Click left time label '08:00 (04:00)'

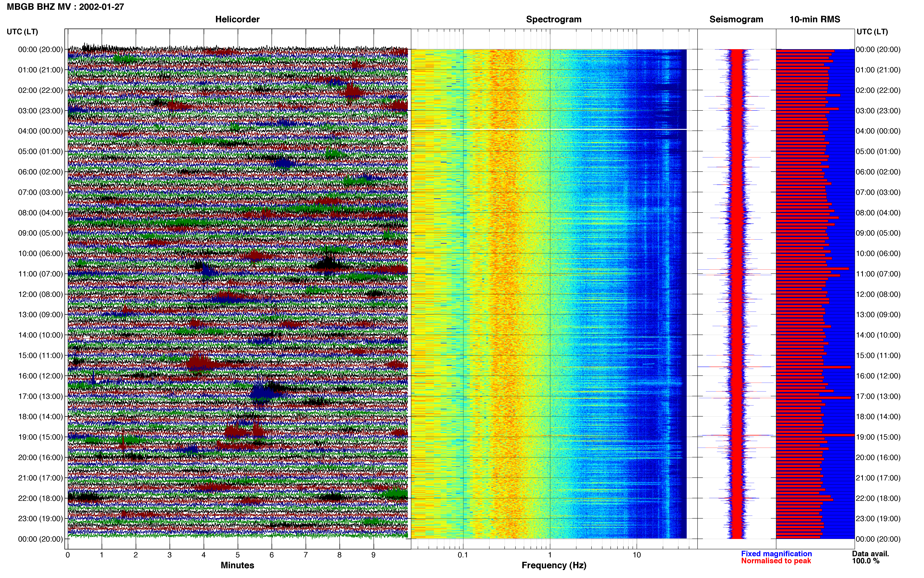(41, 212)
